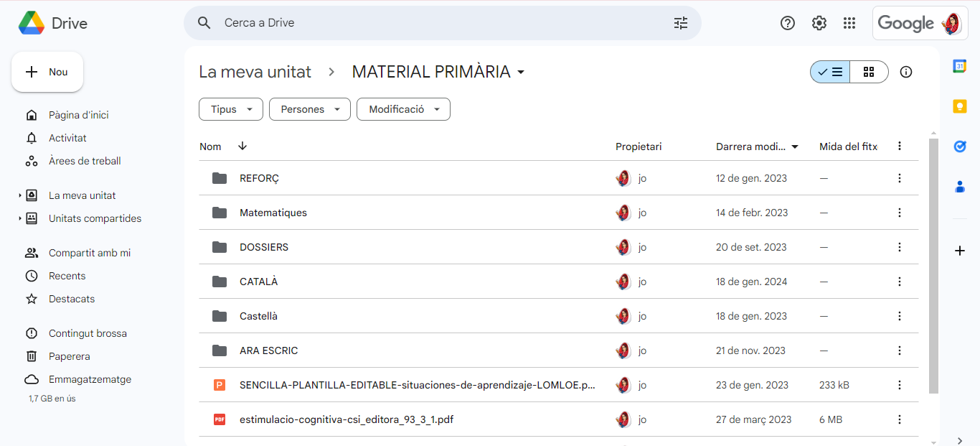Go to Compartit amb mi
The height and width of the screenshot is (446, 980).
pyautogui.click(x=89, y=253)
